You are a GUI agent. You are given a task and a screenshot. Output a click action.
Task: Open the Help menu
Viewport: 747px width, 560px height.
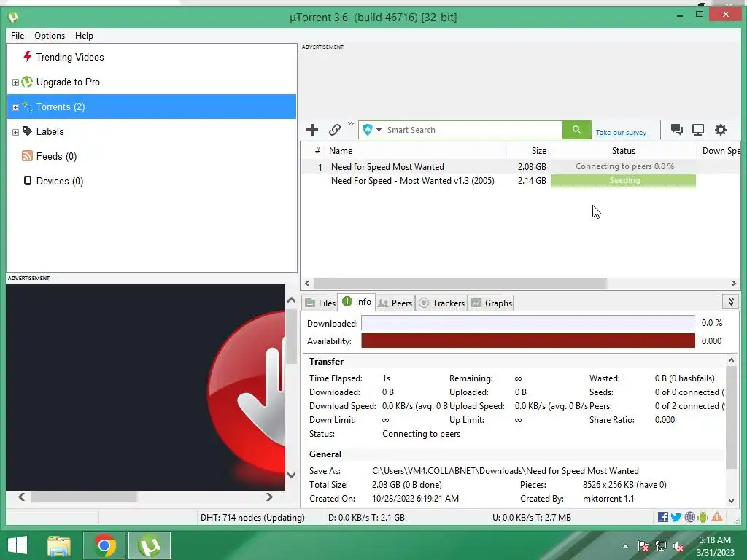pos(84,36)
